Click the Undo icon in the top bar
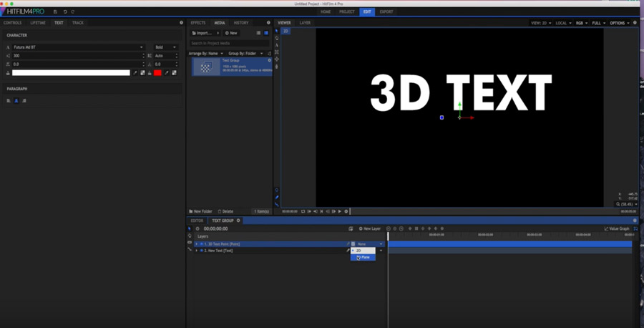644x328 pixels. point(65,11)
